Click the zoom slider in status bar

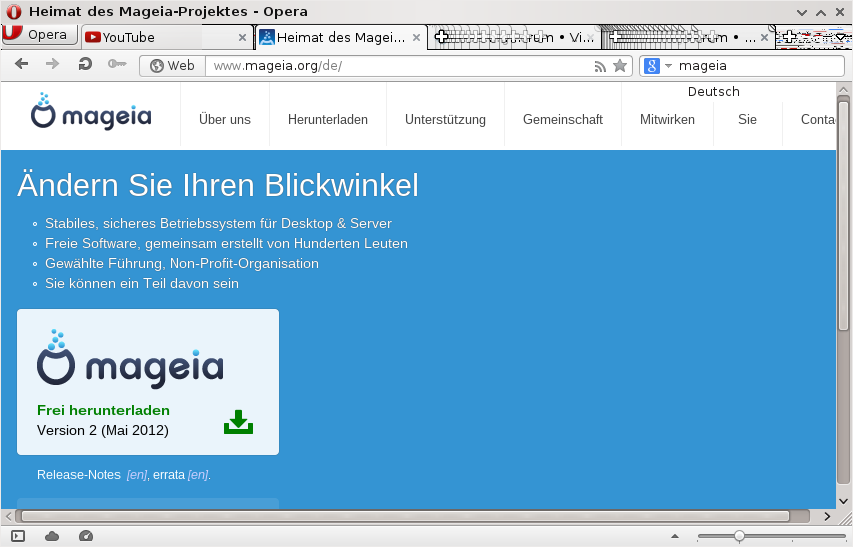pos(738,536)
